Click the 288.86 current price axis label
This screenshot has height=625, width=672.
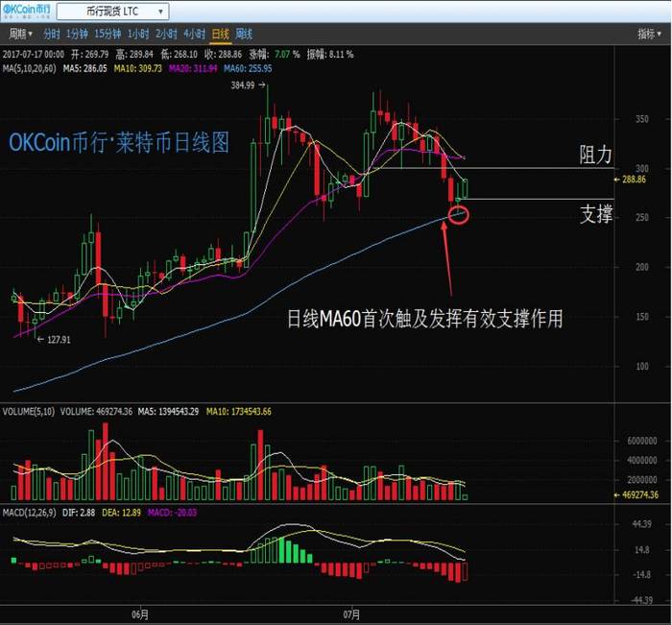point(634,180)
